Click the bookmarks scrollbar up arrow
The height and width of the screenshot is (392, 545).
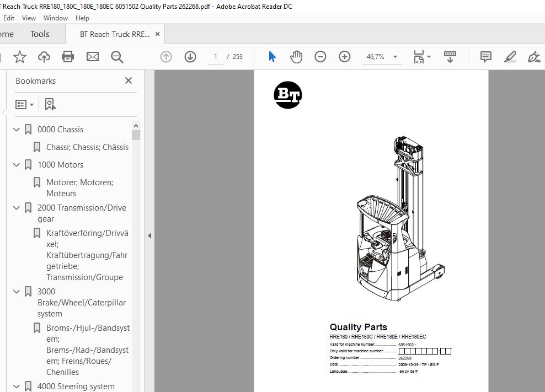pyautogui.click(x=136, y=126)
